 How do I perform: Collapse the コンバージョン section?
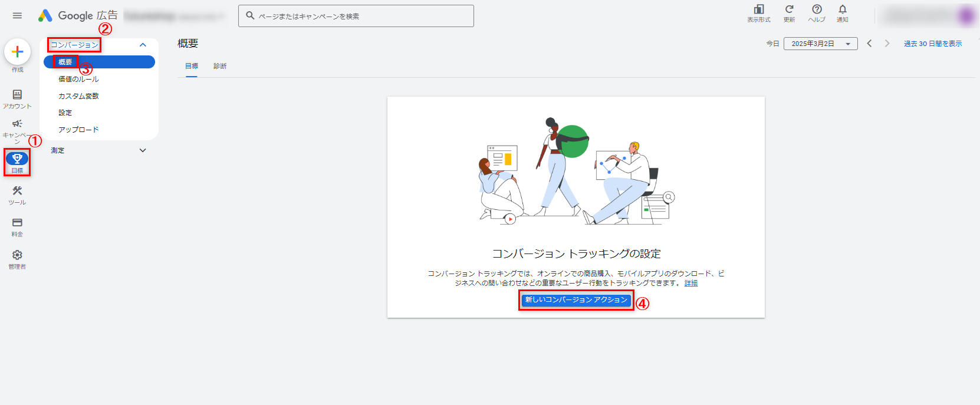coord(143,45)
